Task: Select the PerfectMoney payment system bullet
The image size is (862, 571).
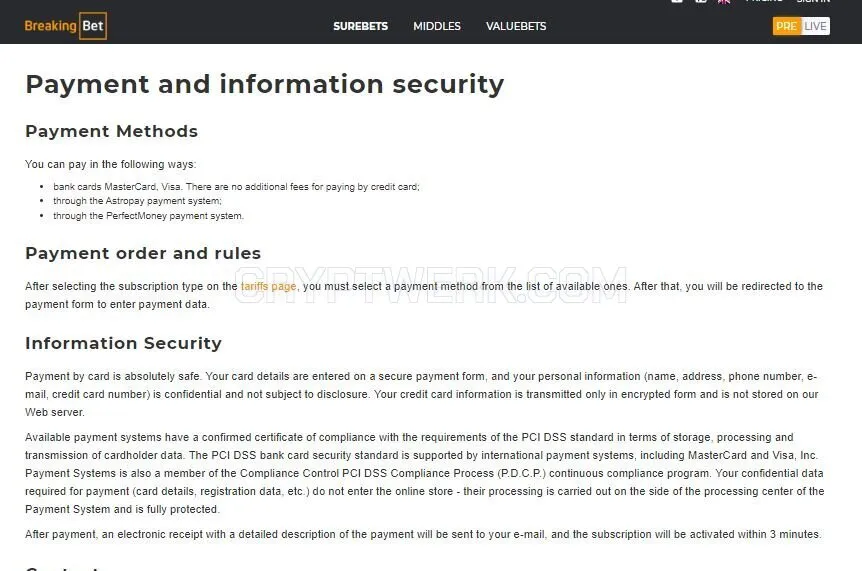Action: (x=148, y=216)
